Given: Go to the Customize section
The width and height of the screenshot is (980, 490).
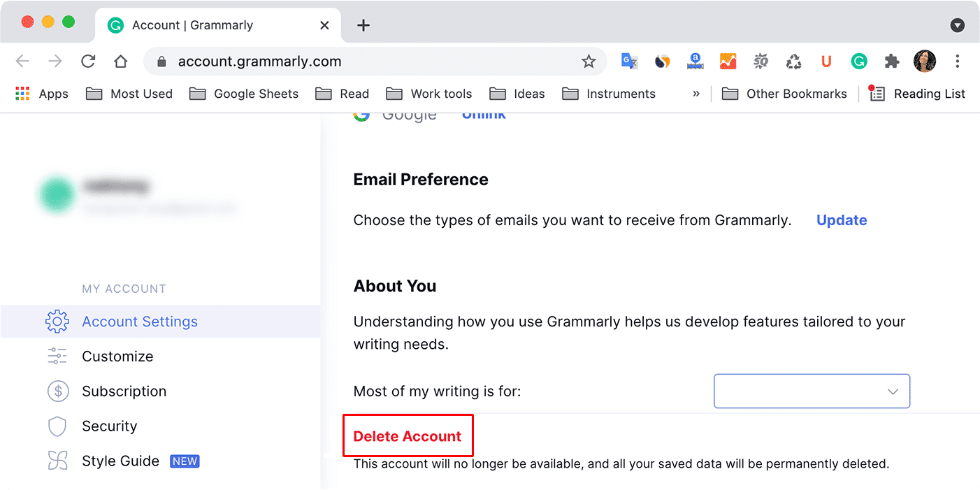Looking at the screenshot, I should [117, 356].
